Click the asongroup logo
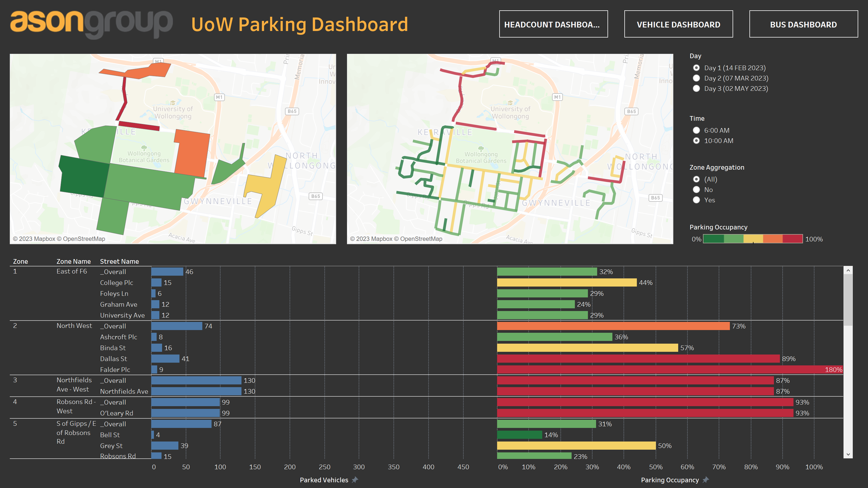 pyautogui.click(x=91, y=24)
